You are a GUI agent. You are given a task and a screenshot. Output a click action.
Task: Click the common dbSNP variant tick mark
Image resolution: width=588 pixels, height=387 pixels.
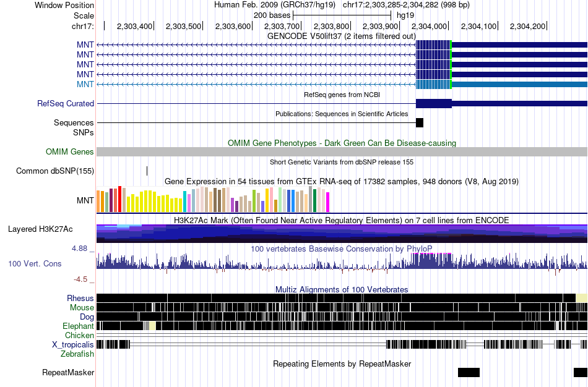[147, 171]
